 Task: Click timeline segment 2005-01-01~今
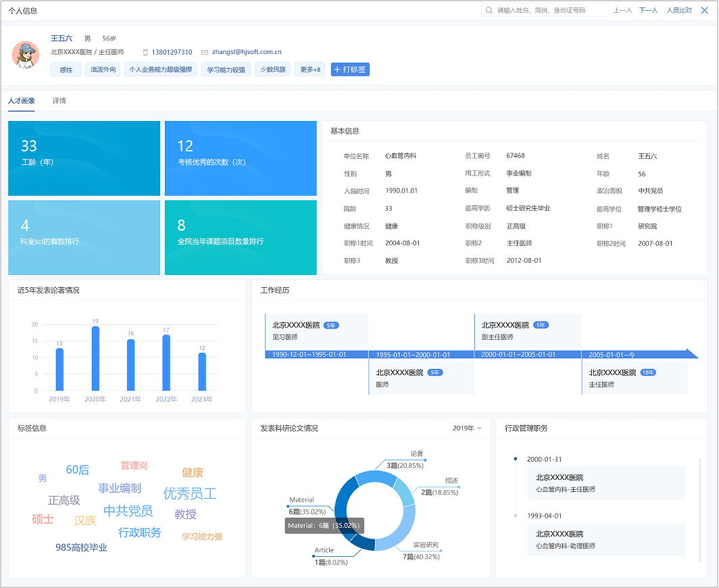640,355
